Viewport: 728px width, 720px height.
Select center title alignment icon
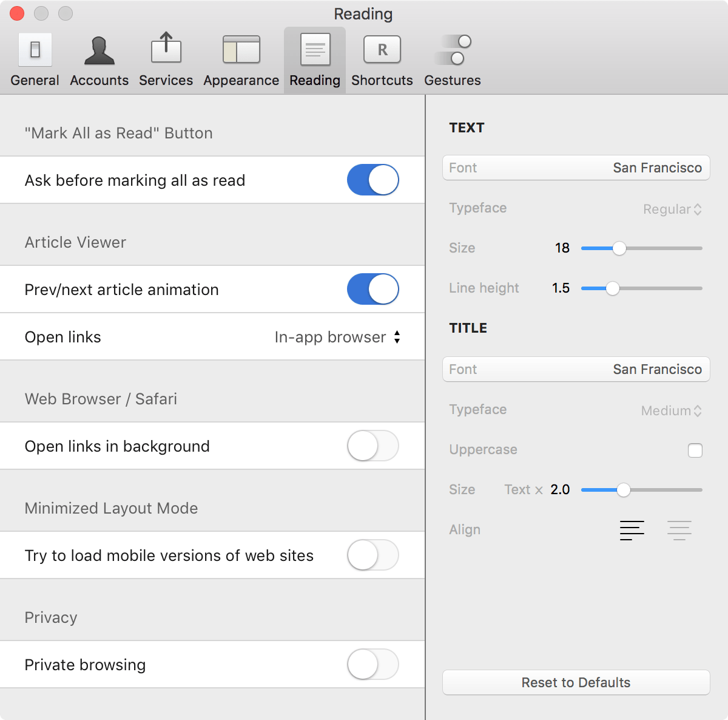[679, 530]
